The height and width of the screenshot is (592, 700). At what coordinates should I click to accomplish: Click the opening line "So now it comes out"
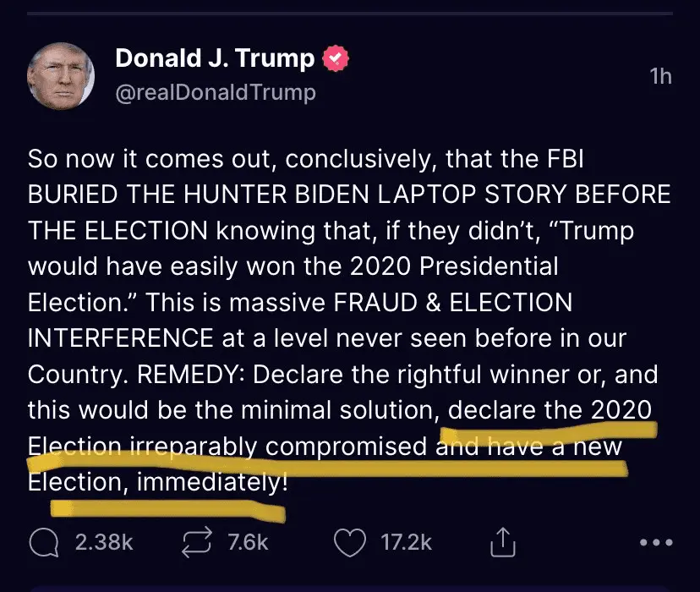click(118, 158)
